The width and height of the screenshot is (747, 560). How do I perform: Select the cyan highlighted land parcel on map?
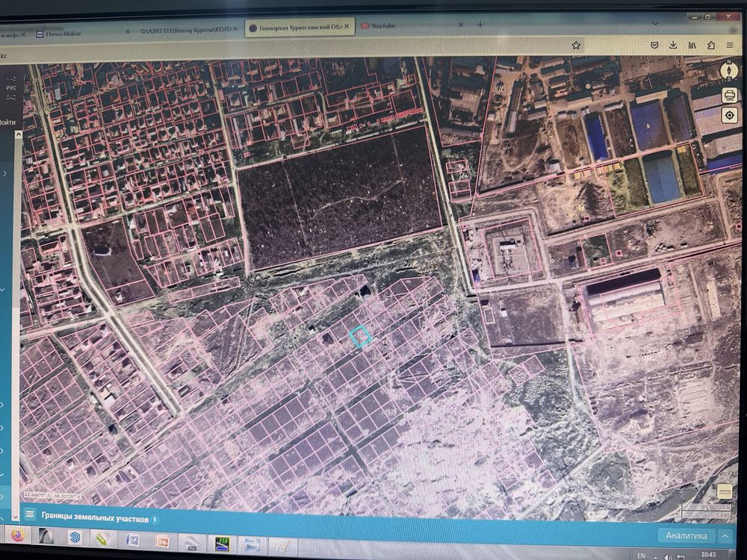pos(360,336)
